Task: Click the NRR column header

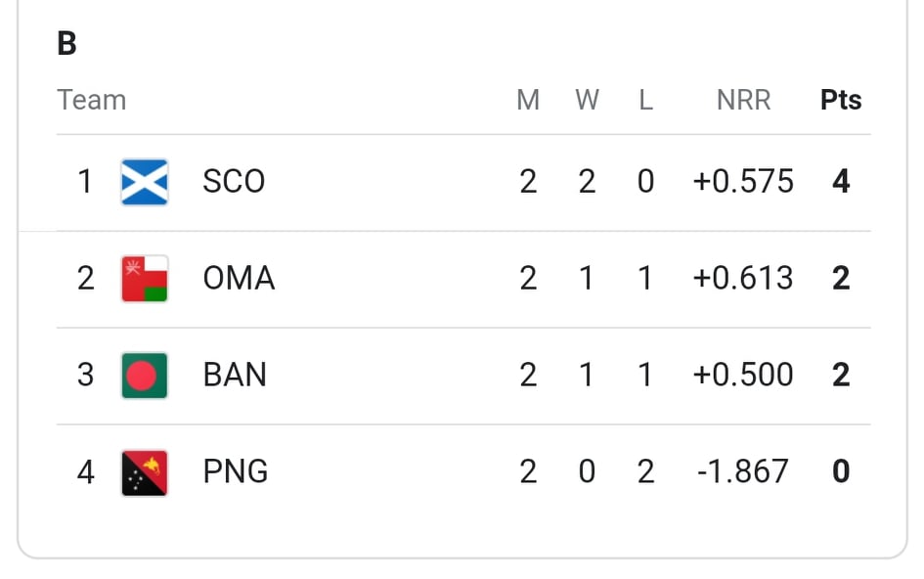Action: pyautogui.click(x=744, y=100)
